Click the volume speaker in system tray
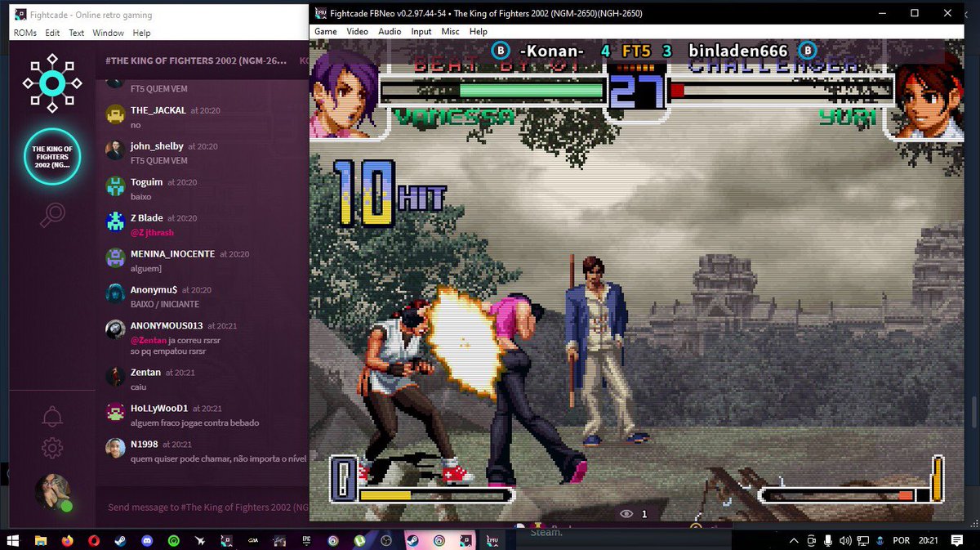 point(845,540)
